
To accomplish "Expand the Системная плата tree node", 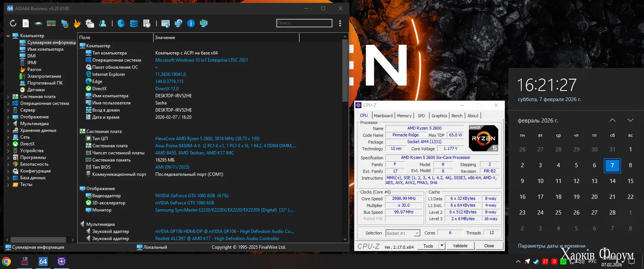I will 8,97.
